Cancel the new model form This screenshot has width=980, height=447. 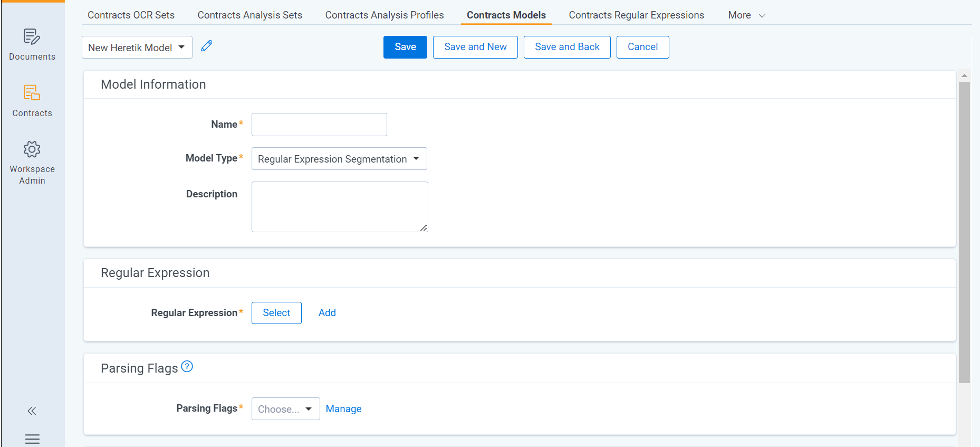(x=642, y=47)
